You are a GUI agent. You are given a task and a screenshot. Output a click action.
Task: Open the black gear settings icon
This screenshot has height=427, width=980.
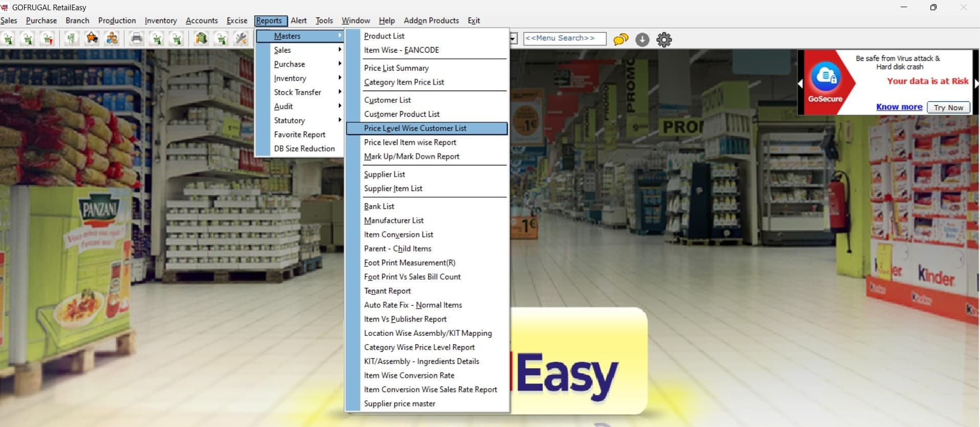tap(664, 39)
